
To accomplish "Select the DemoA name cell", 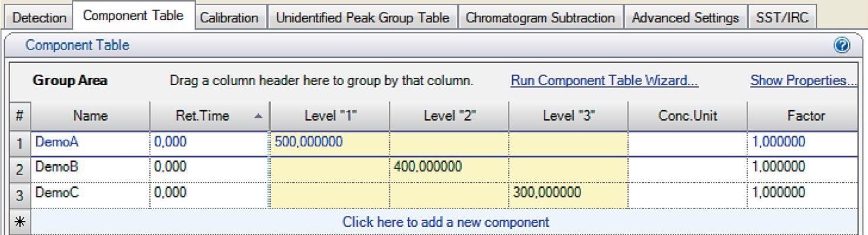I will 90,142.
